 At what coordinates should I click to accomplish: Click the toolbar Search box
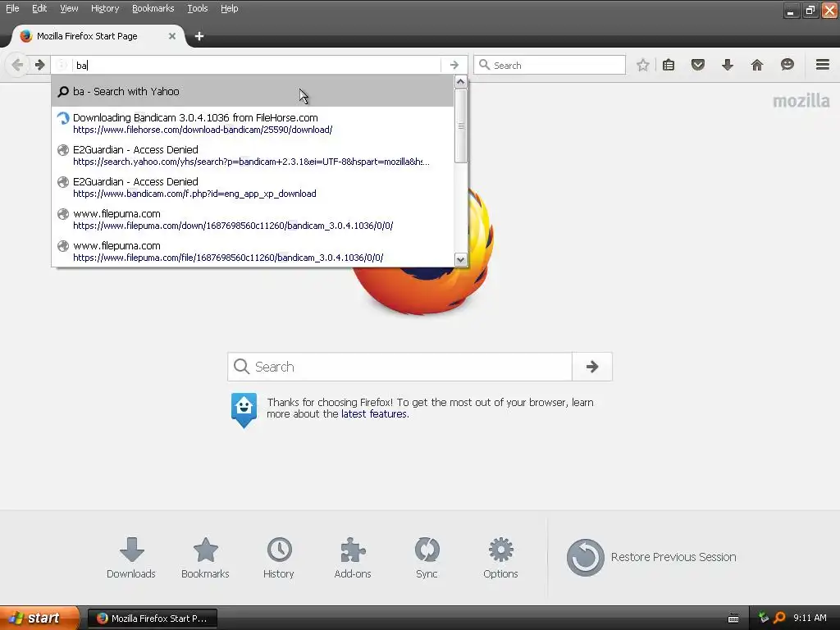[550, 66]
